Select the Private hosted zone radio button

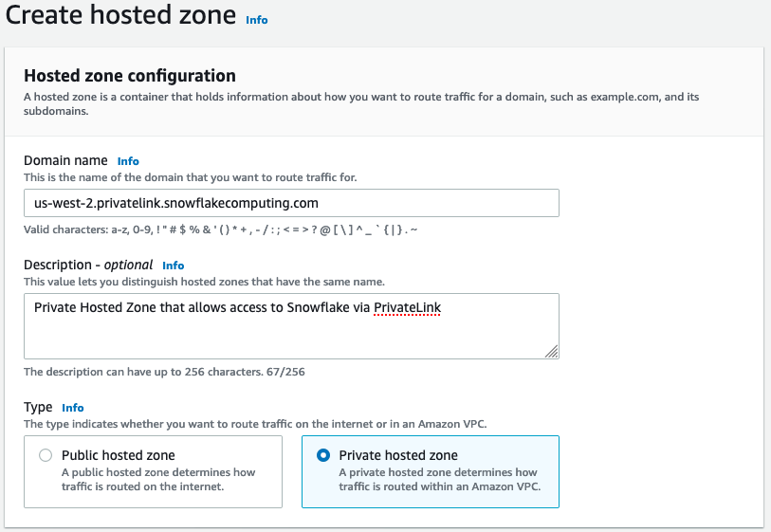tap(322, 455)
